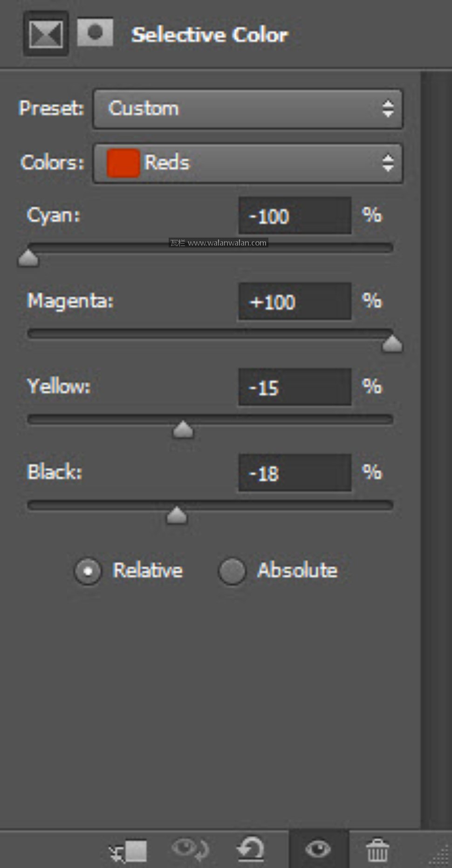Reset adjustment to defaults icon
452x868 pixels.
[x=251, y=850]
